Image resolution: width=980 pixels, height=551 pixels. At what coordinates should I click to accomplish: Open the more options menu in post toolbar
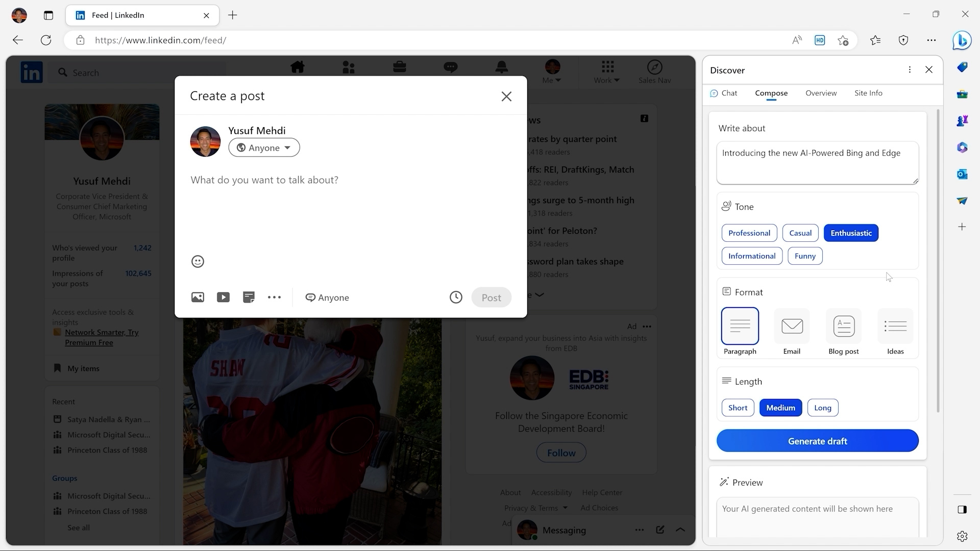pyautogui.click(x=274, y=297)
